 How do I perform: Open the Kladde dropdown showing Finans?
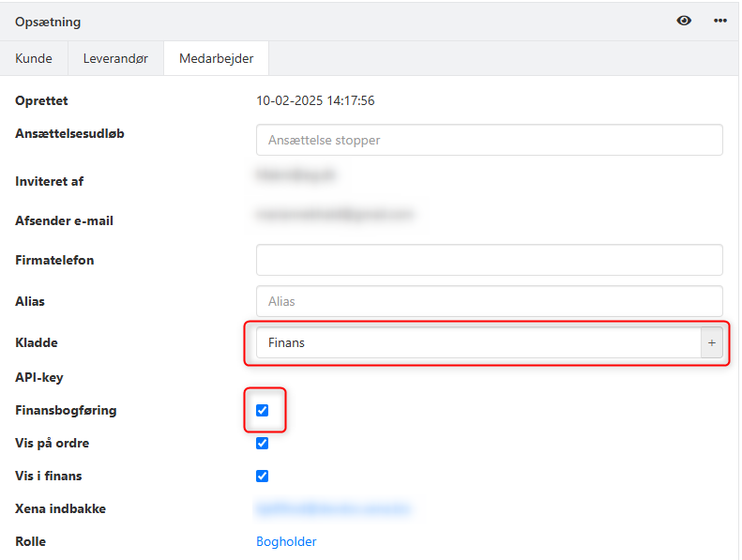pos(478,343)
